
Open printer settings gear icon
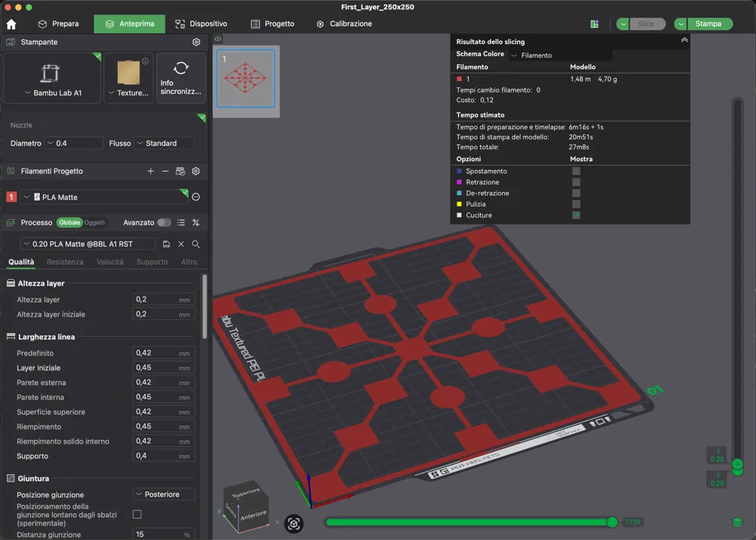[x=197, y=42]
